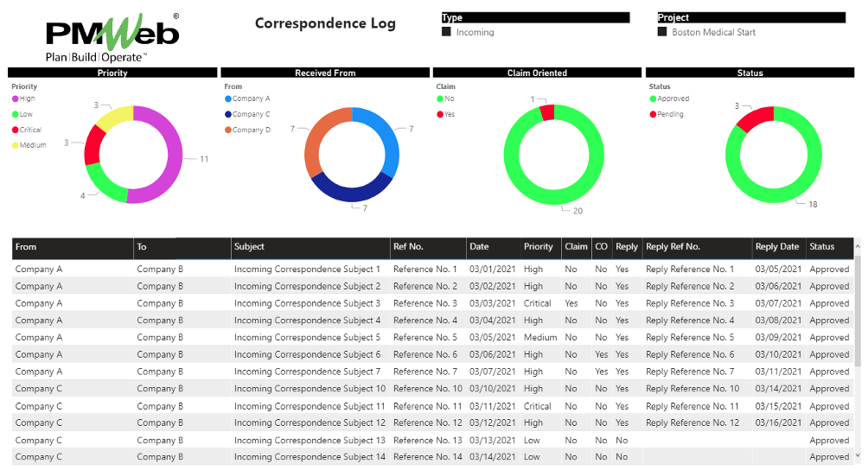Click the Approved status legend marker
Image resolution: width=868 pixels, height=470 pixels.
[x=653, y=99]
